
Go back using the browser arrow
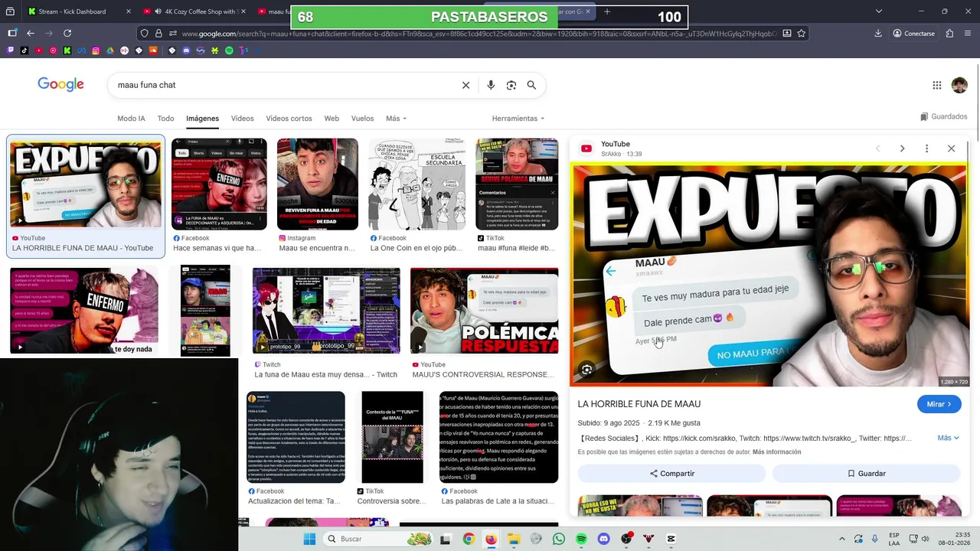(x=31, y=34)
